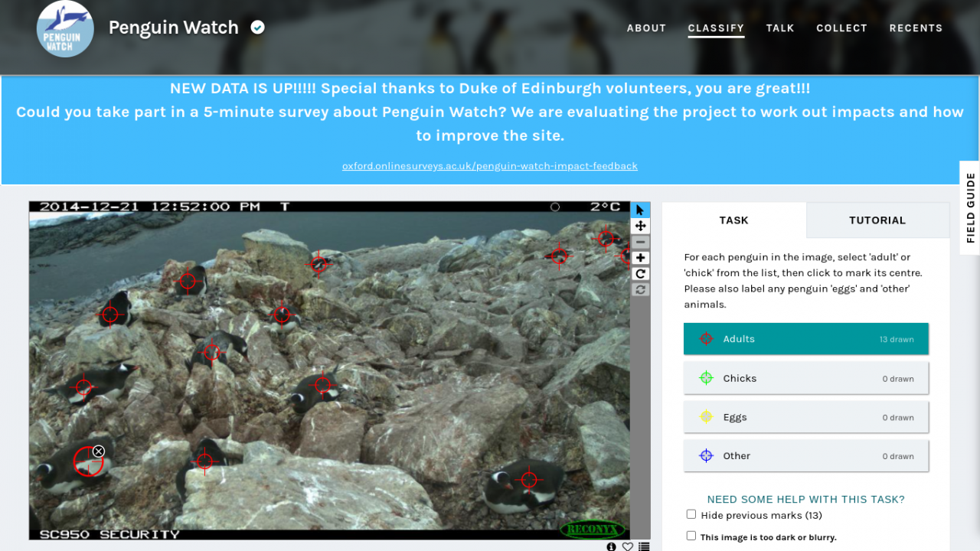Click the Penguin Watch logo
The height and width of the screenshot is (551, 980).
click(x=65, y=28)
